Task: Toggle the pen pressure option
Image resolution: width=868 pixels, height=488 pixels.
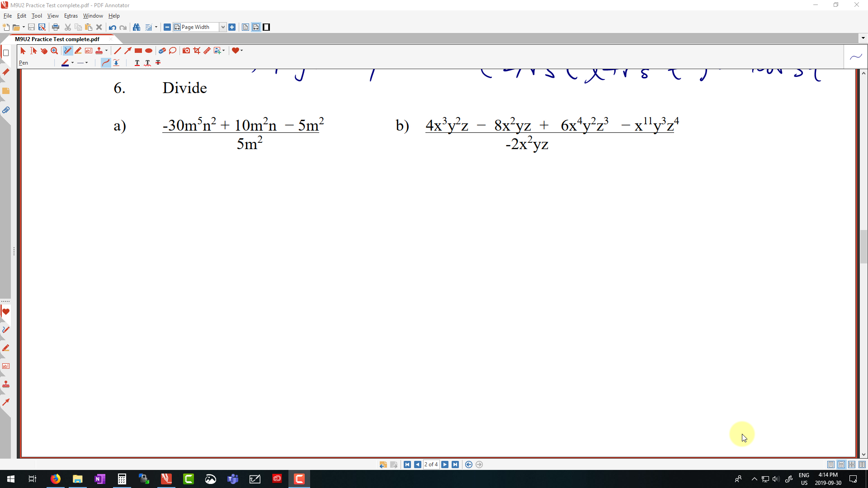Action: (x=116, y=63)
